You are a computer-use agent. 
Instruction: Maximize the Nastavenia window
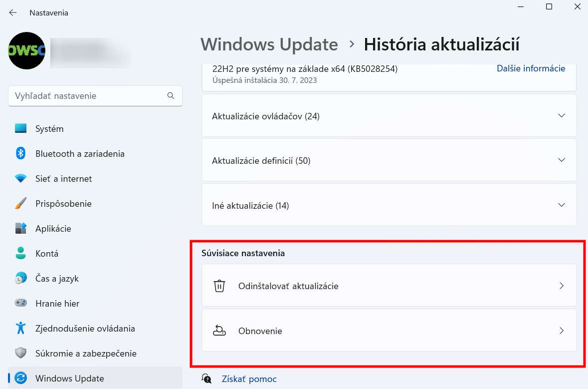pyautogui.click(x=549, y=7)
